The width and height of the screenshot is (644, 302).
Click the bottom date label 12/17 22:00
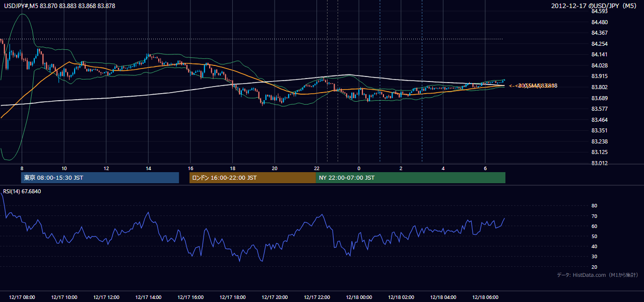tap(317, 297)
